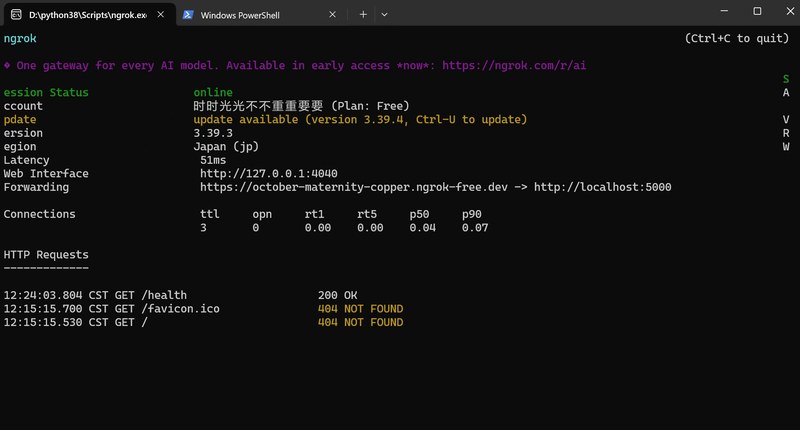This screenshot has width=800, height=430.
Task: Click the 'Forwarding' label
Action: tap(36, 187)
